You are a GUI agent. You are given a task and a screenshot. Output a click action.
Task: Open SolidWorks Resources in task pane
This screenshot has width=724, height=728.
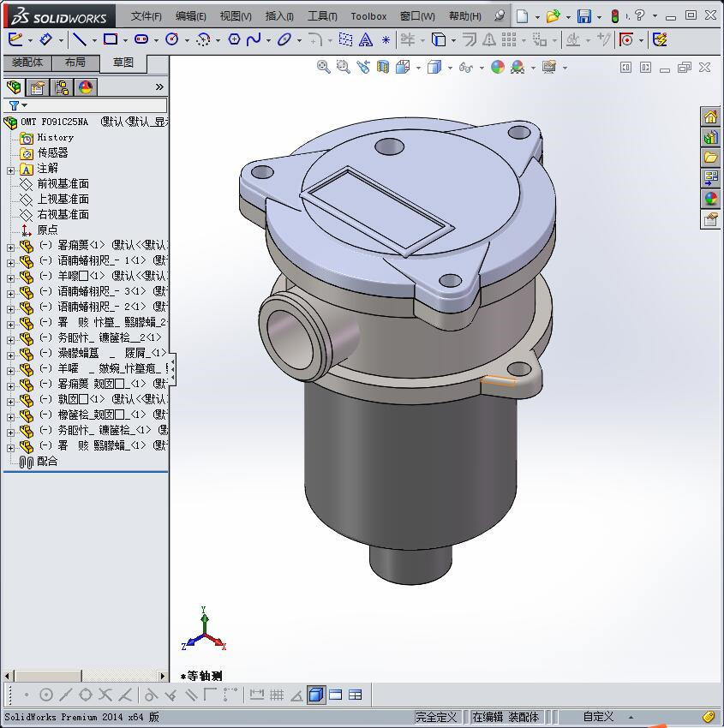710,116
